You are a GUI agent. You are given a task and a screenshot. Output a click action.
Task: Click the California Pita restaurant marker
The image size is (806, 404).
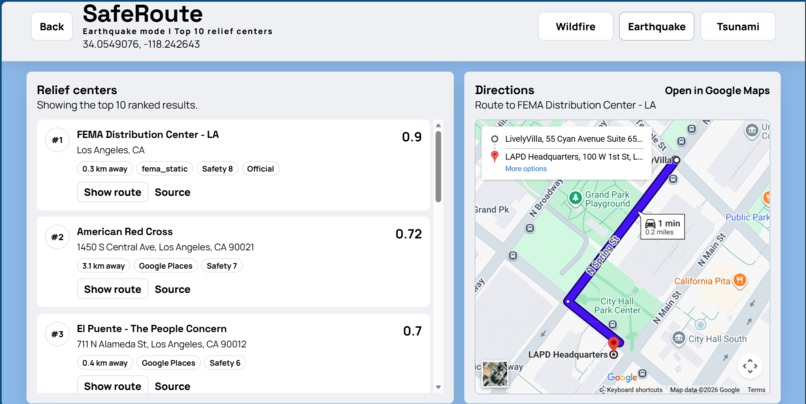click(740, 280)
